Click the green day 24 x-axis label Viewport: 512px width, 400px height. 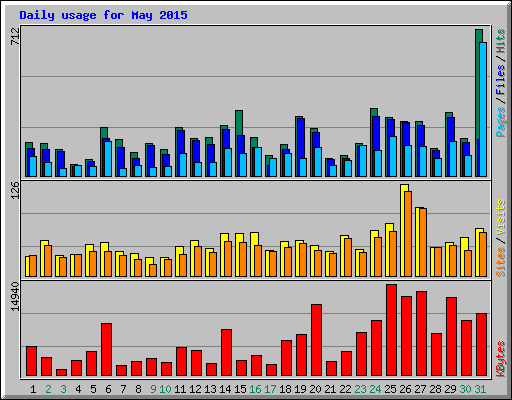[x=375, y=389]
